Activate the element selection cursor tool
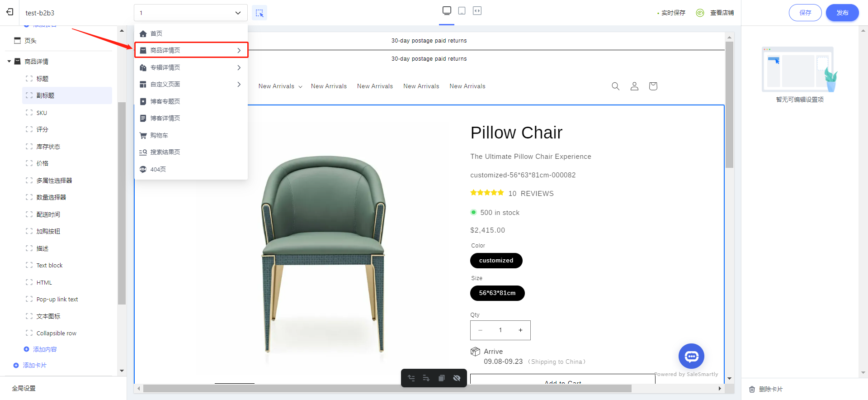 pyautogui.click(x=259, y=13)
